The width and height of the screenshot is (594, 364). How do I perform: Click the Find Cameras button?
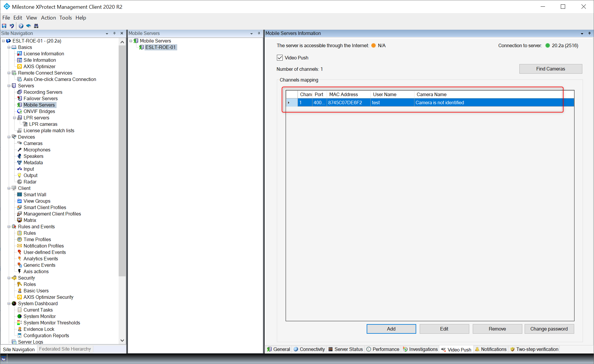[x=551, y=69]
